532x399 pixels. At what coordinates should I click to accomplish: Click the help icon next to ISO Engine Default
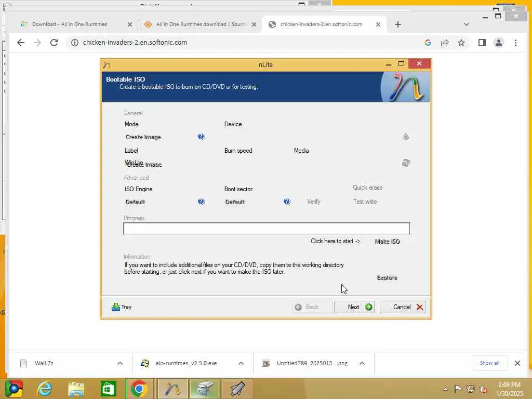click(x=201, y=202)
